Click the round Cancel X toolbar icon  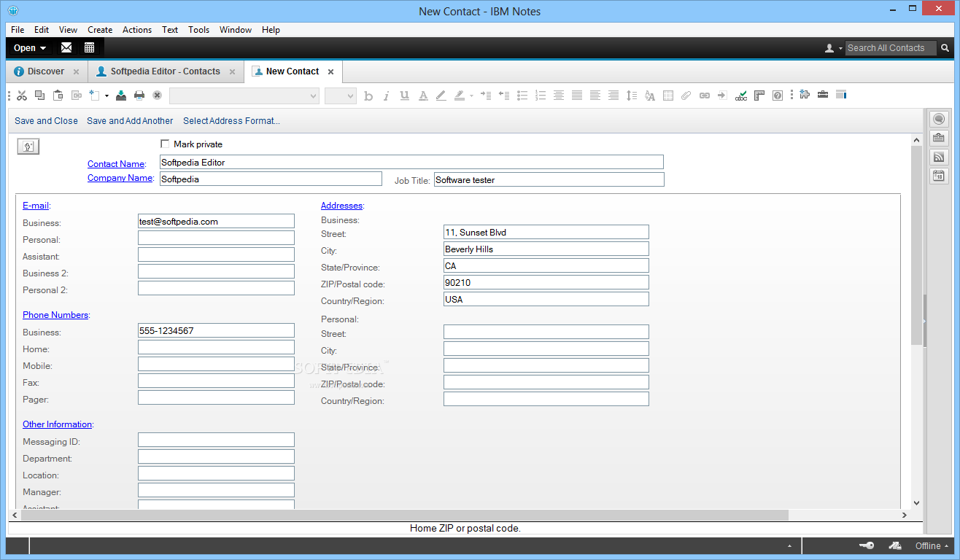[157, 96]
